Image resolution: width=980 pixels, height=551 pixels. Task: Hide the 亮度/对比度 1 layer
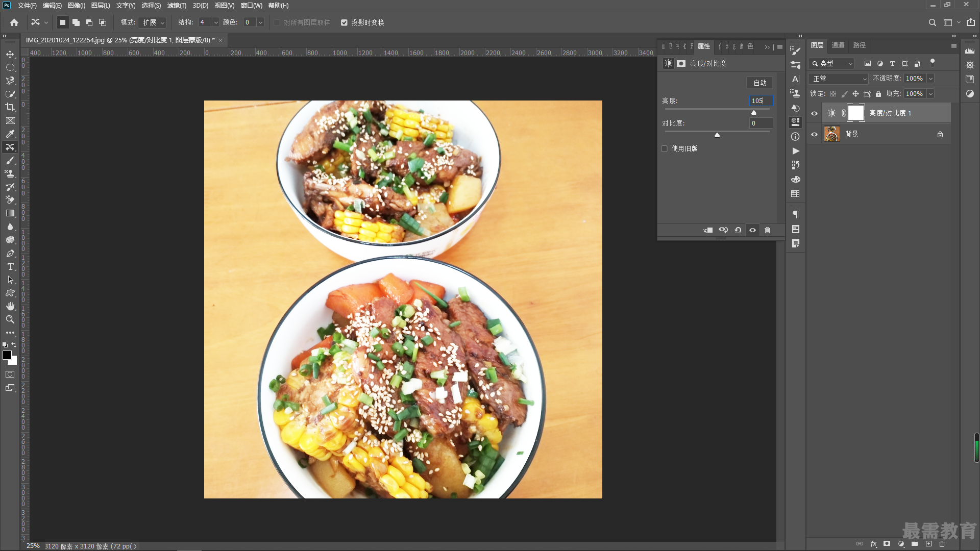tap(815, 113)
